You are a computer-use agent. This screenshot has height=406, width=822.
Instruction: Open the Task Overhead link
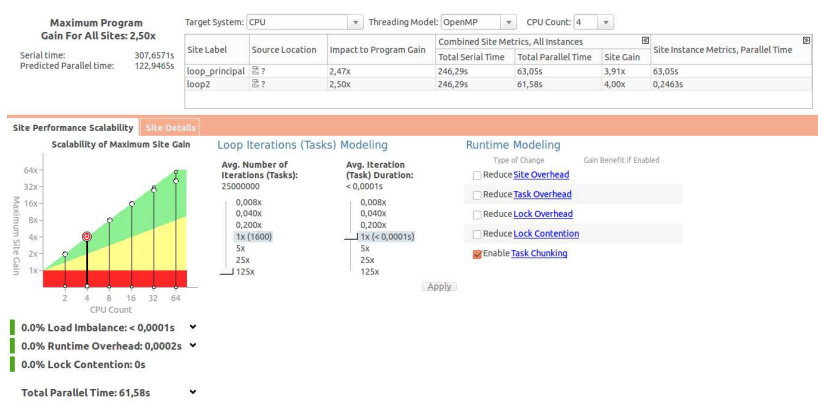[542, 195]
